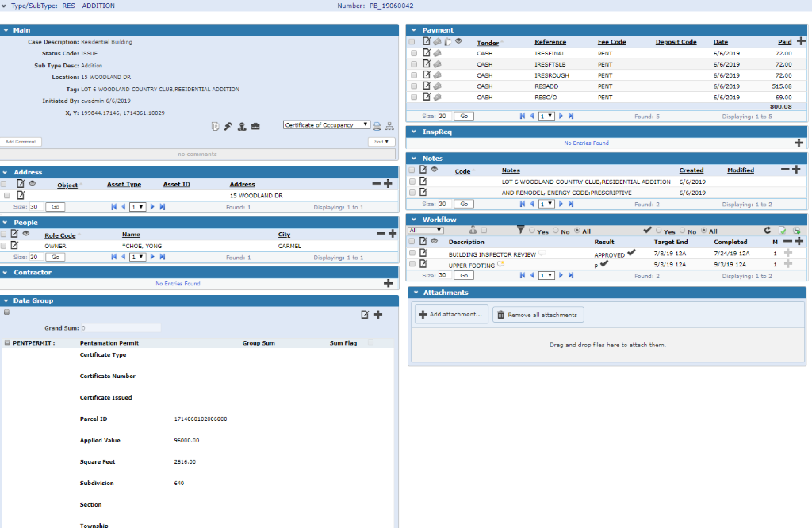Viewport: 812px width, 528px height.
Task: Toggle the eye visibility icon in Notes header
Action: tap(435, 170)
